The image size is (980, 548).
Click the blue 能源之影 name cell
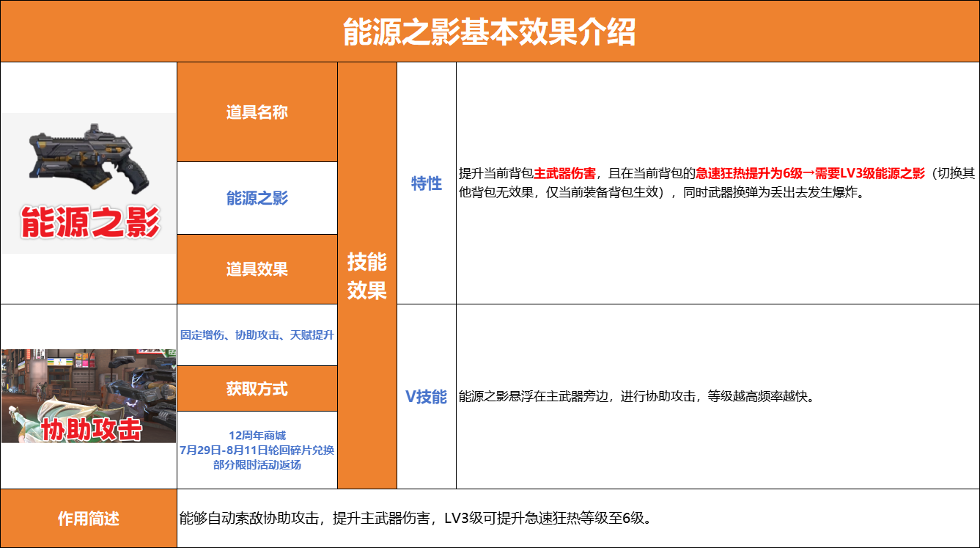(x=257, y=198)
